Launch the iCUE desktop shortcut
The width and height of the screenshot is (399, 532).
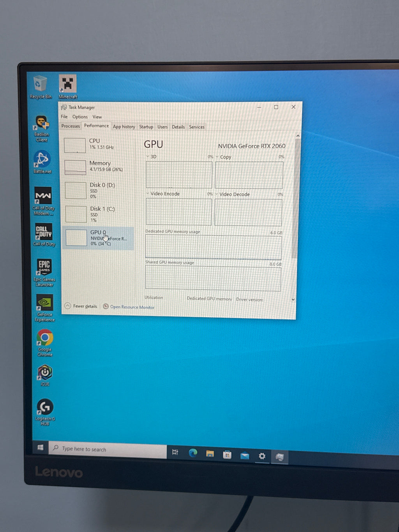[x=45, y=375]
